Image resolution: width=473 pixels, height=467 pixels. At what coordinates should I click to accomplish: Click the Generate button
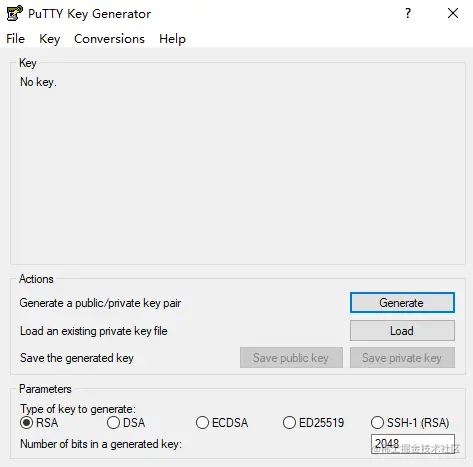pos(402,303)
